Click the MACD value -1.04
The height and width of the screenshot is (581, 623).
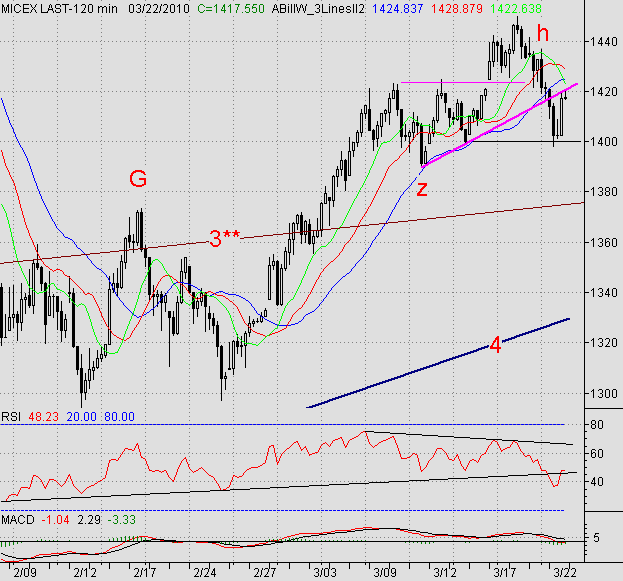[x=55, y=519]
